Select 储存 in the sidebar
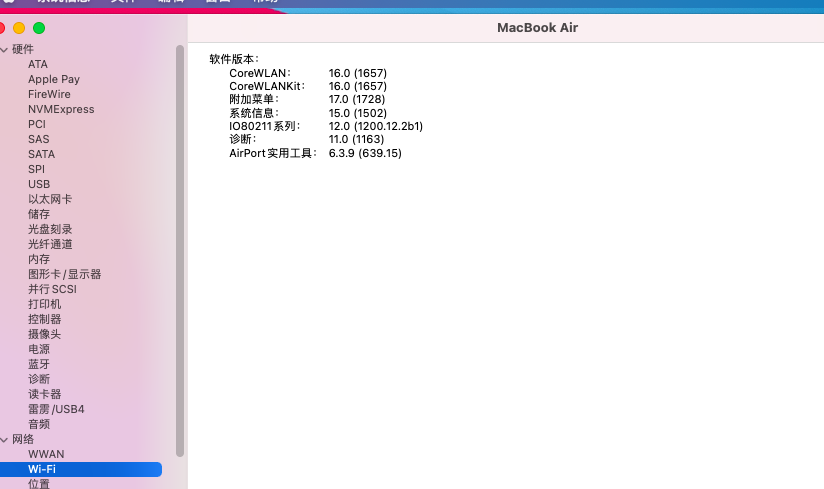The width and height of the screenshot is (824, 489). (x=39, y=214)
